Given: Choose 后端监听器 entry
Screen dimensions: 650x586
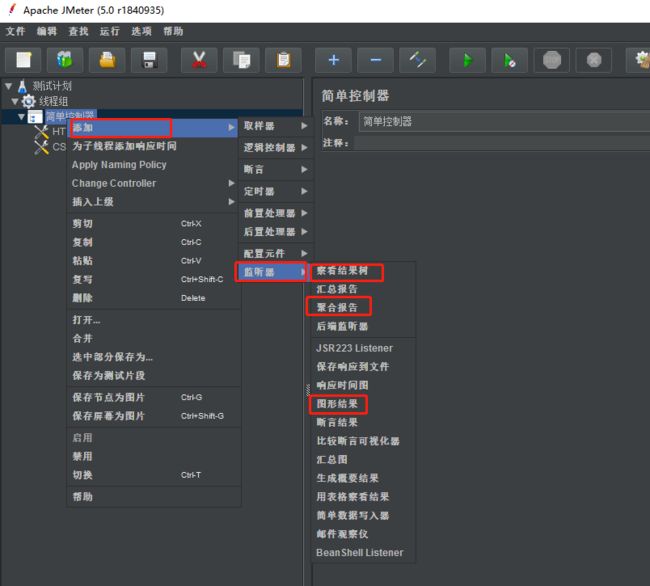Looking at the screenshot, I should [363, 326].
